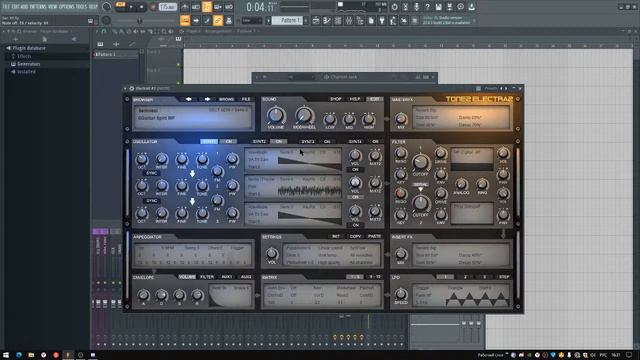Open the Line snap dropdown
The image size is (640, 360).
click(x=252, y=20)
